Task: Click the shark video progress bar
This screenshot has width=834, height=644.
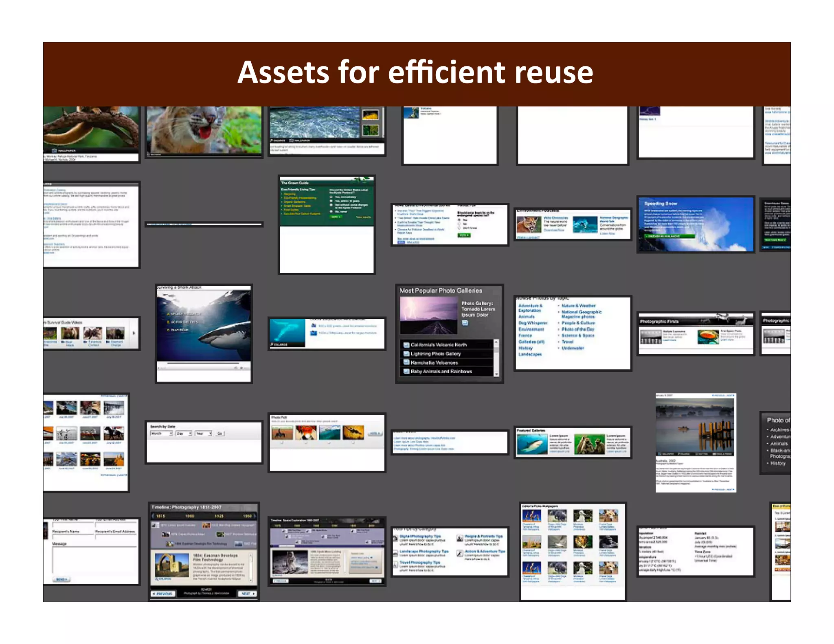Action: pos(203,363)
